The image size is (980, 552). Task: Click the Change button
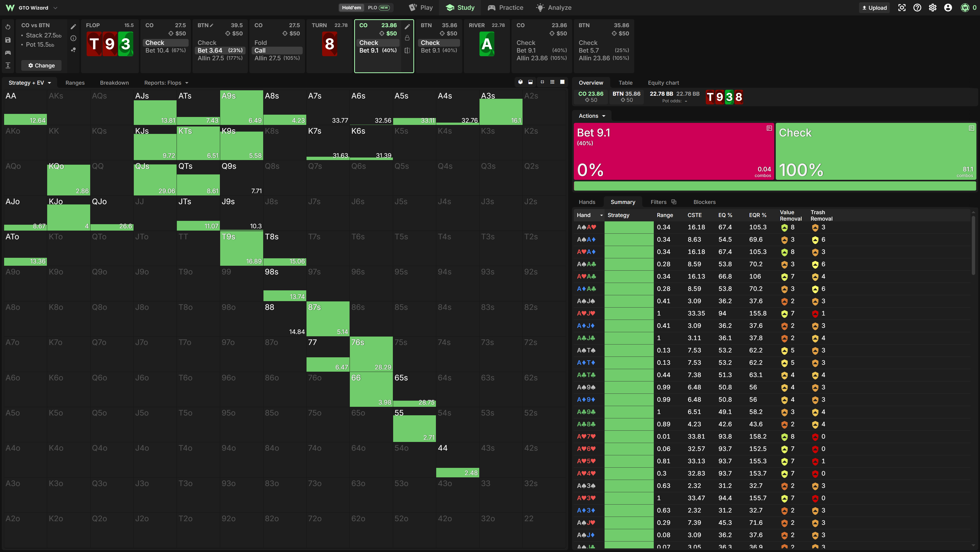click(x=42, y=65)
